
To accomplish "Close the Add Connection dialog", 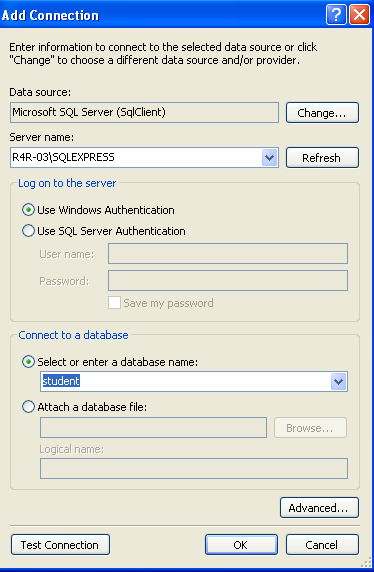I will 359,15.
